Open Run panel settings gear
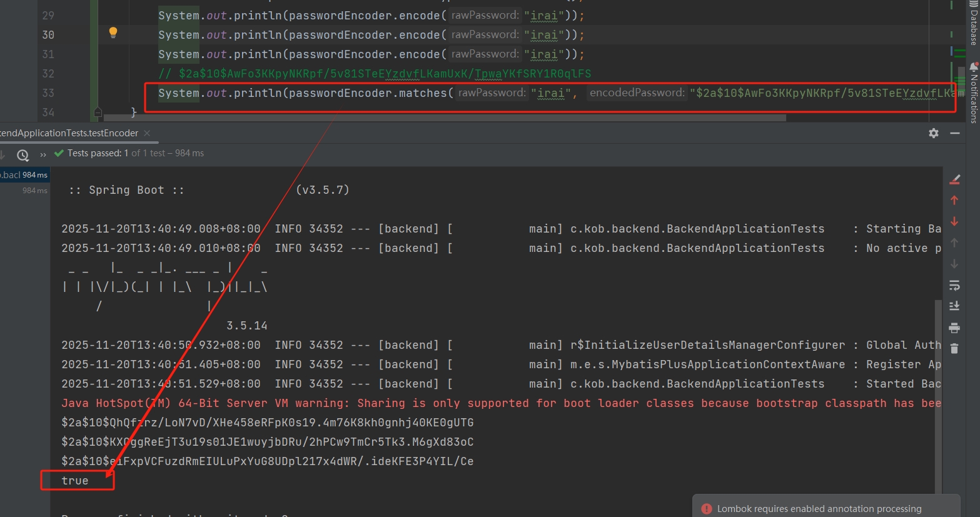The width and height of the screenshot is (980, 517). point(933,133)
